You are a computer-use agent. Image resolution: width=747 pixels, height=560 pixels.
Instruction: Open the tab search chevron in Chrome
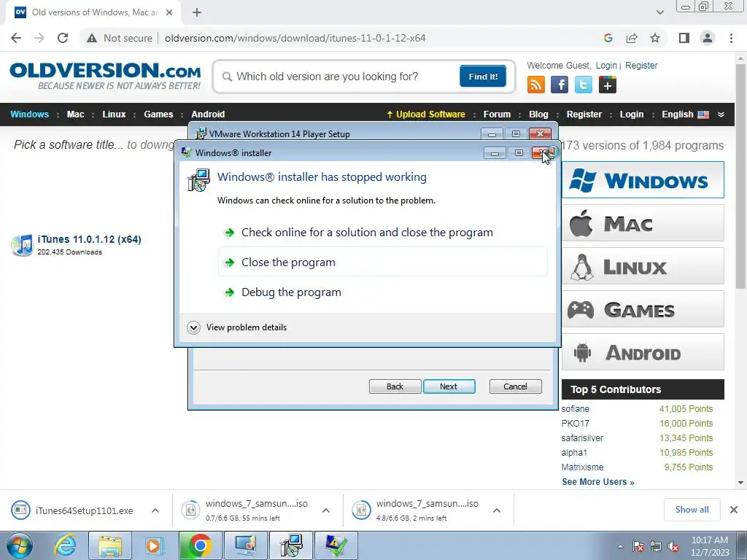(659, 12)
